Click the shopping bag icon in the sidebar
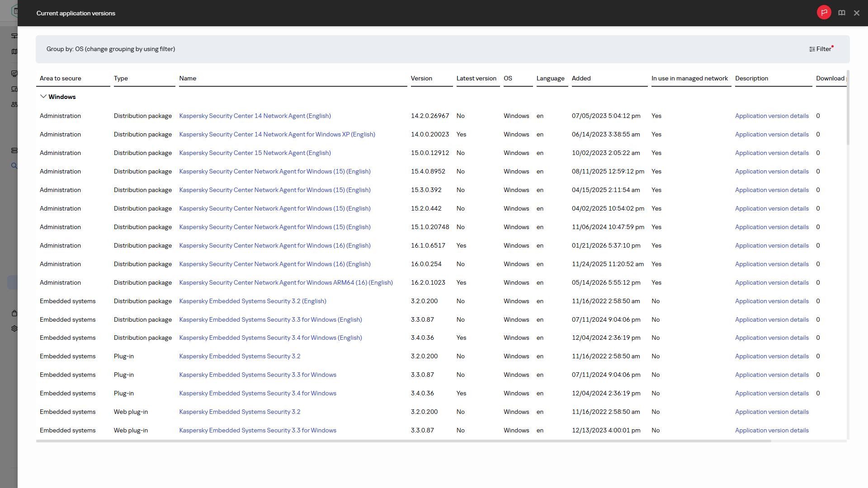The height and width of the screenshot is (488, 868). [x=14, y=313]
